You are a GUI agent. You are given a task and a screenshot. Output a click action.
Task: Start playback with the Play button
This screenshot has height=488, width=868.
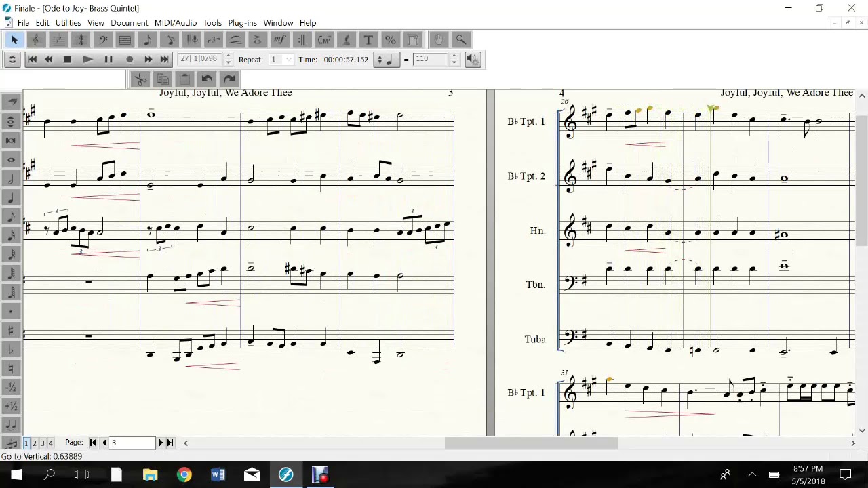pyautogui.click(x=87, y=60)
